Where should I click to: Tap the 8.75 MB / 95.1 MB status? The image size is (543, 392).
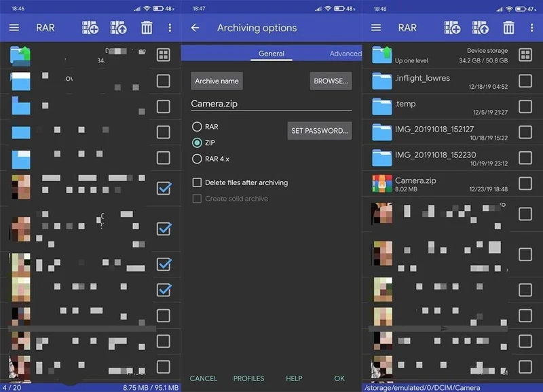point(151,387)
